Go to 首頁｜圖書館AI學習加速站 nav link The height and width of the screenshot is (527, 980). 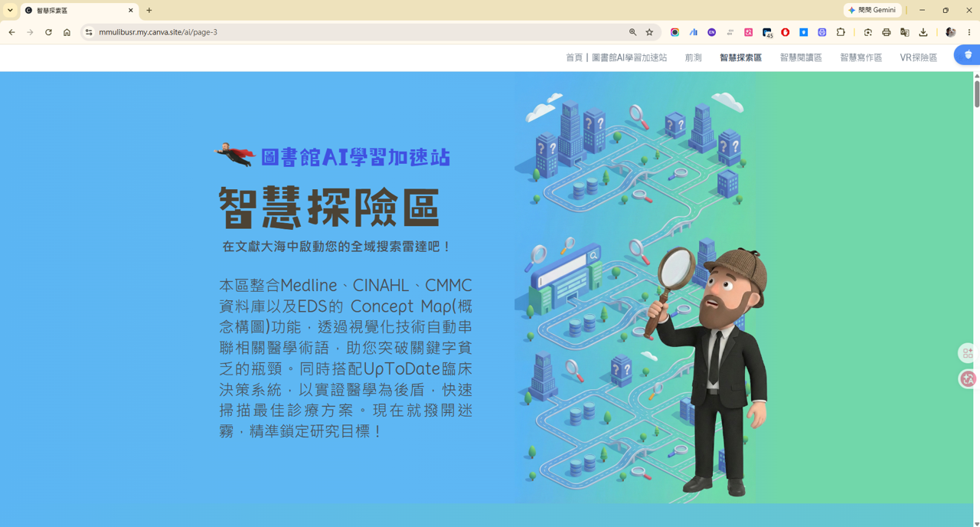(x=616, y=57)
